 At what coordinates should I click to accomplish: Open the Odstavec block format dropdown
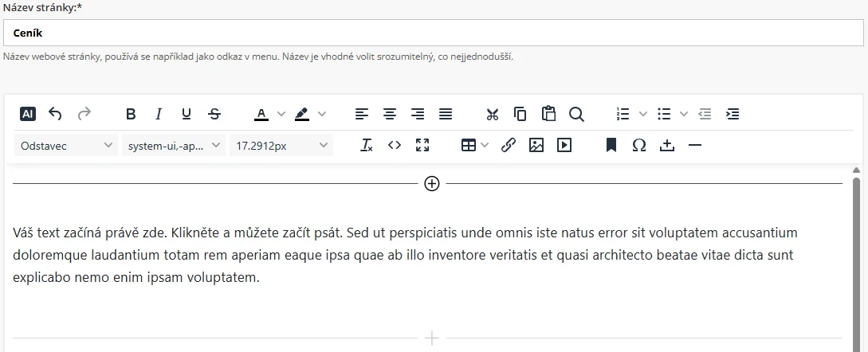point(66,145)
